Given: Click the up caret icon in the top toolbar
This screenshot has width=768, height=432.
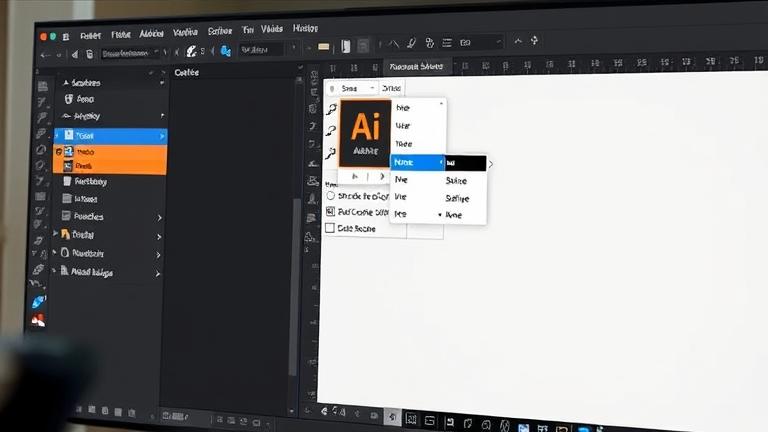Looking at the screenshot, I should [518, 41].
